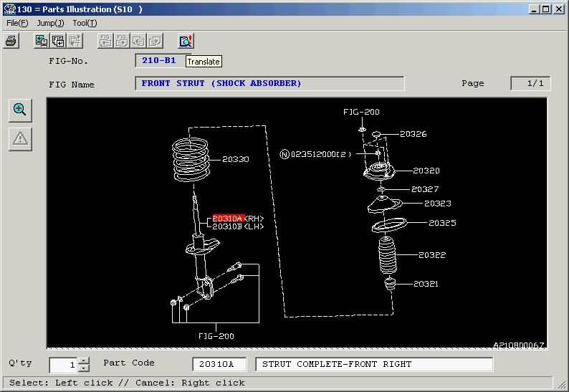Open the Tool menu
This screenshot has height=392, width=569.
tap(85, 23)
